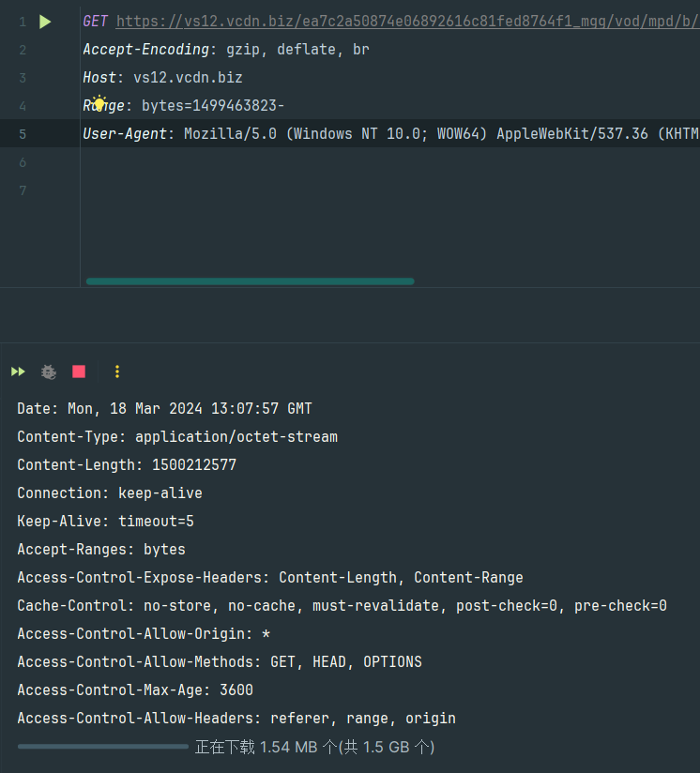Click line number 5 in gutter

coord(23,134)
